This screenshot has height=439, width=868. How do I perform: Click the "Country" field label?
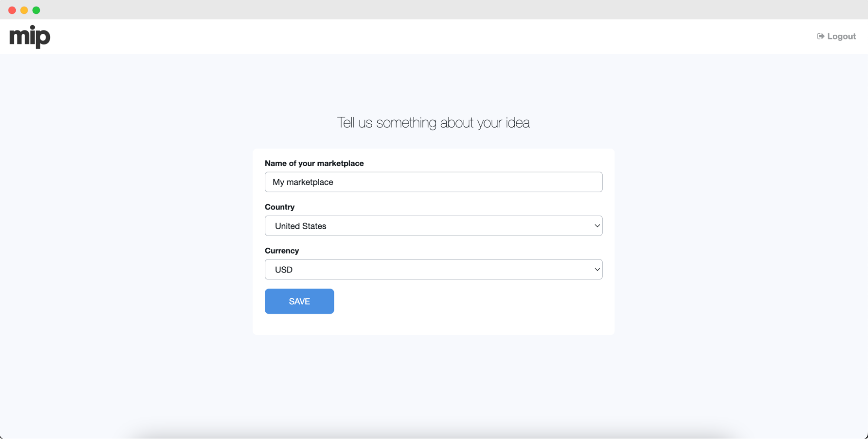(x=280, y=207)
